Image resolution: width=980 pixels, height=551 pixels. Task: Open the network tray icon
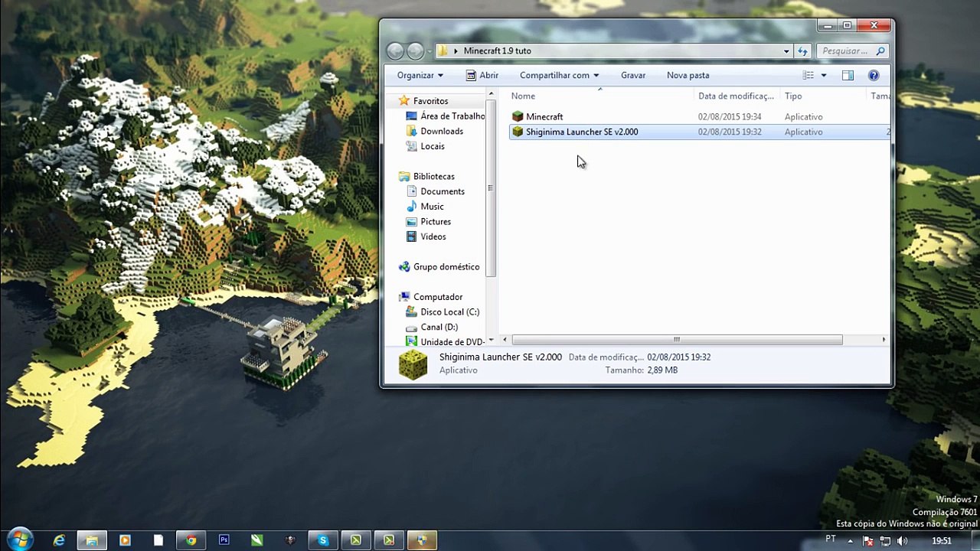click(885, 541)
